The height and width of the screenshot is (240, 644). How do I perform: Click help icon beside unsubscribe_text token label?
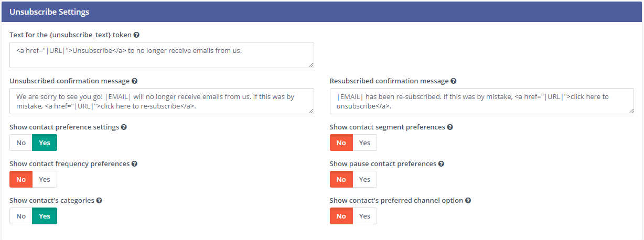(x=136, y=35)
